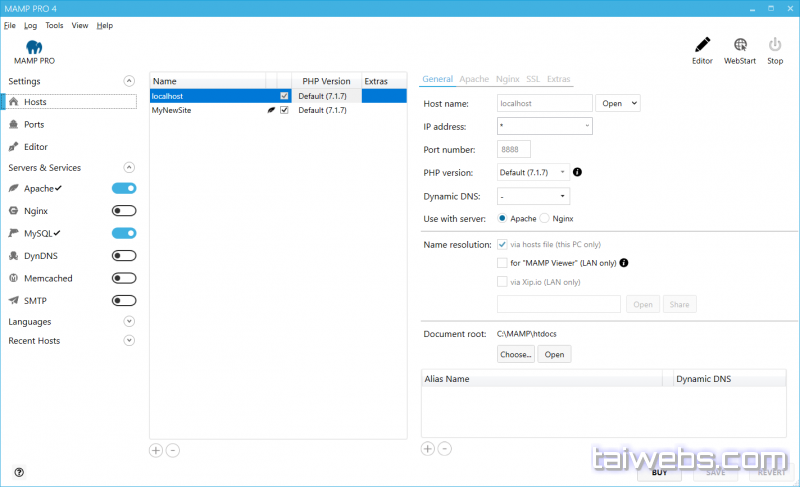Open the File menu
Image resolution: width=800 pixels, height=487 pixels.
coord(10,25)
